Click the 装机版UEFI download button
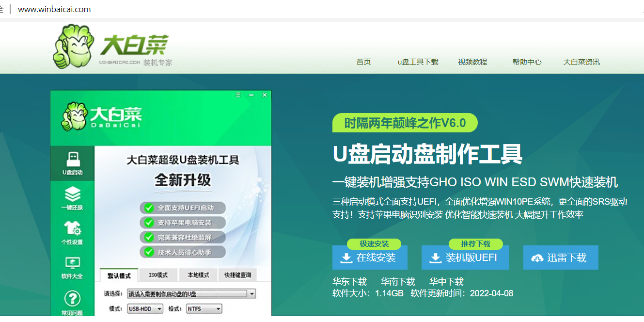 tap(465, 258)
